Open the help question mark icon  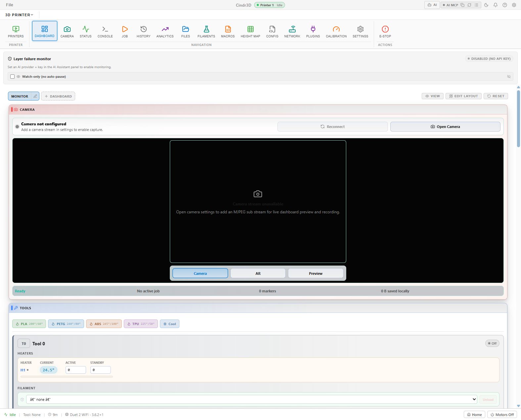[505, 5]
